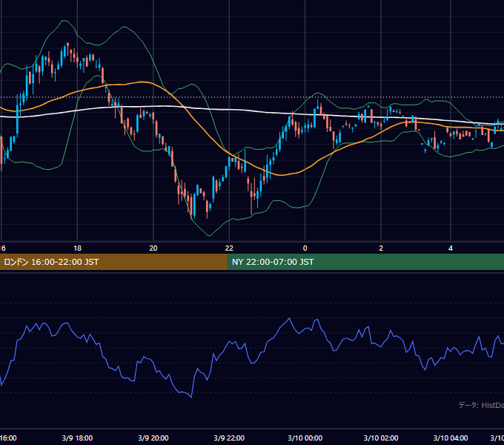This screenshot has width=504, height=445.
Task: Select the NY 22:00-07:00 JST session bar
Action: 366,262
